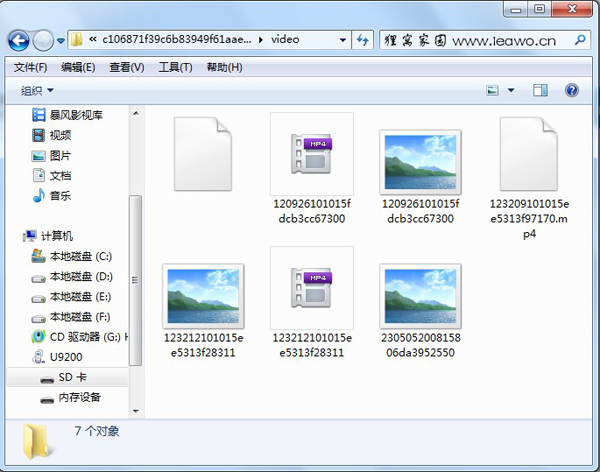Image resolution: width=600 pixels, height=472 pixels.
Task: Open 本地磁盘 (C:) drive
Action: [x=72, y=256]
